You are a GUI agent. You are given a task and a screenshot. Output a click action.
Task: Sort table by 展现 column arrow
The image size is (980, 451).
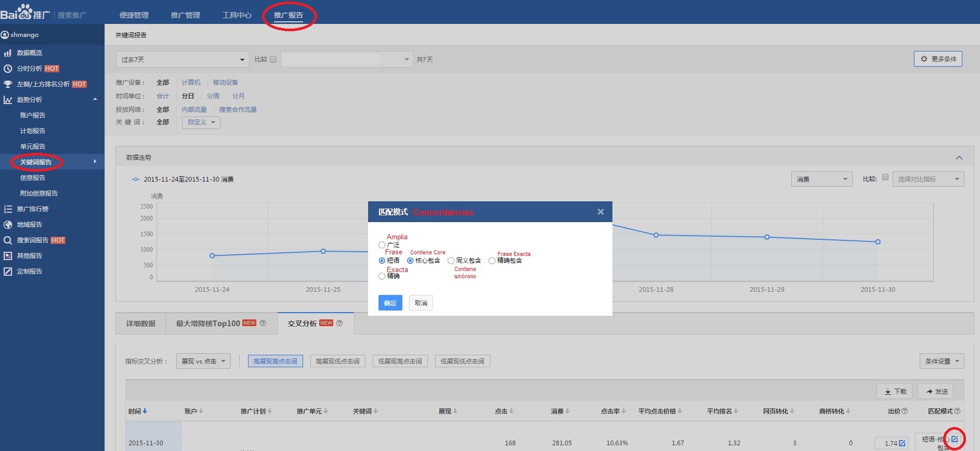tap(455, 411)
